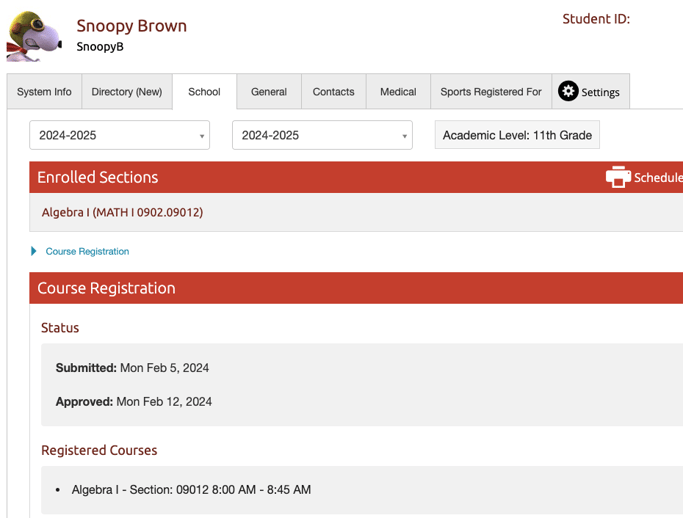Click the Approved: Mon Feb 12, 2024 line
The image size is (683, 518).
pyautogui.click(x=134, y=402)
